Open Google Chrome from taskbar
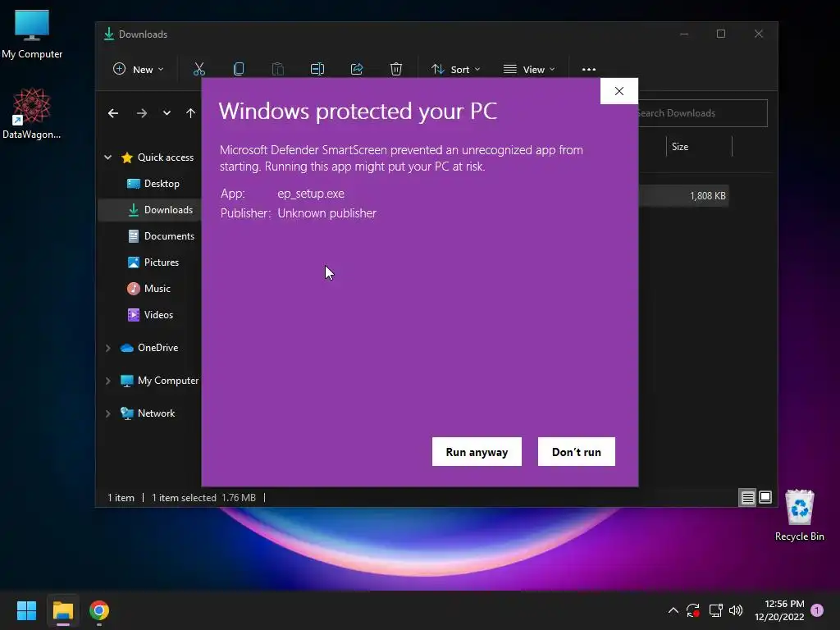 [x=99, y=610]
